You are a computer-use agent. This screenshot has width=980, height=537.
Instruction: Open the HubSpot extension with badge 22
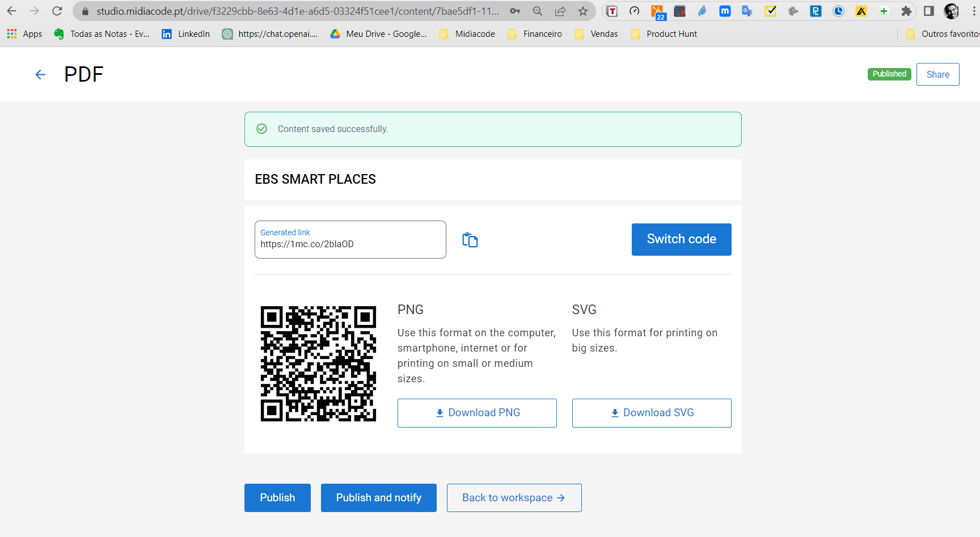658,11
